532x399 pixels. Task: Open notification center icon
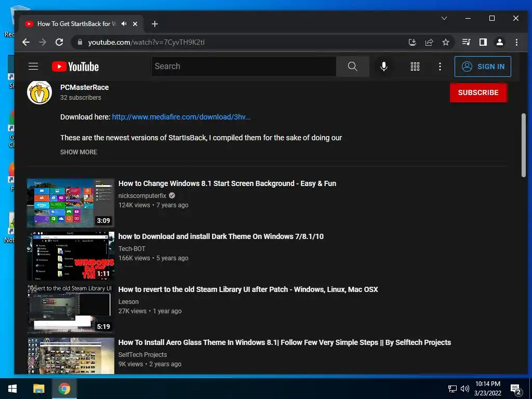pos(516,390)
